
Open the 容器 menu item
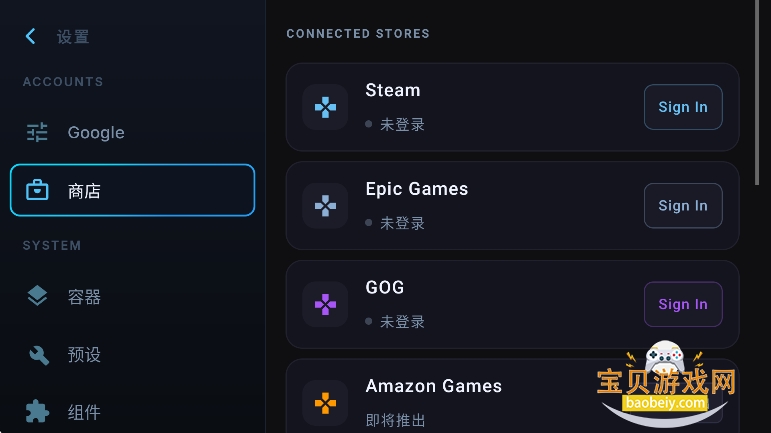tap(84, 297)
